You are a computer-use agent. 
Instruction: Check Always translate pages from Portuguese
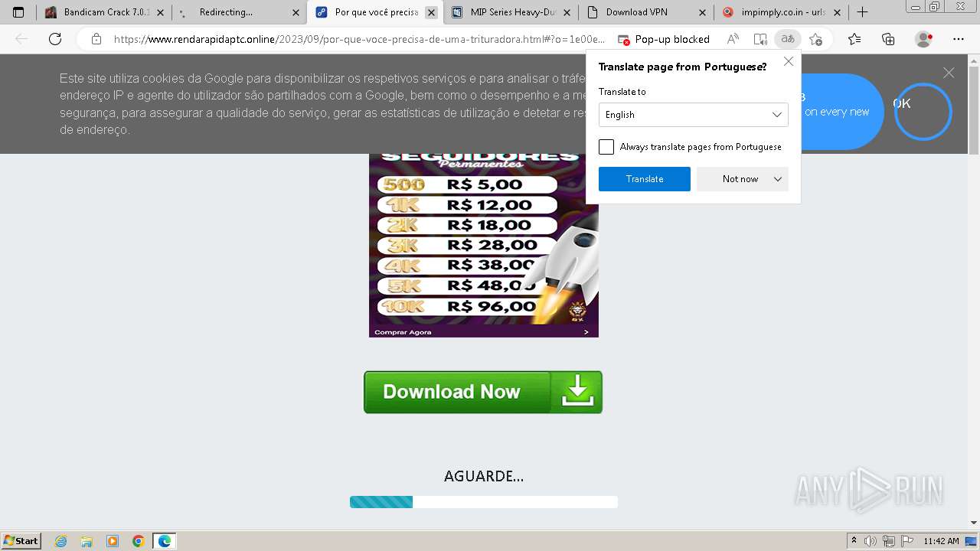(606, 147)
